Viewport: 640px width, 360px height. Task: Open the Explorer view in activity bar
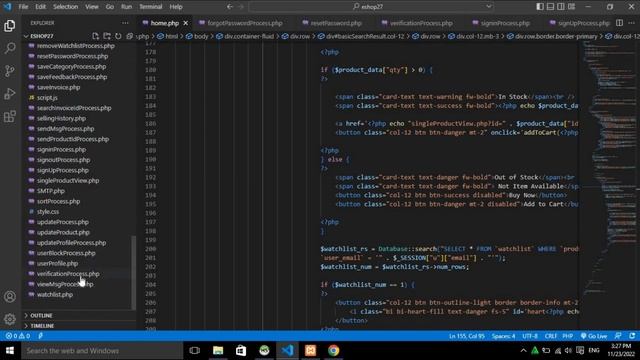(x=10, y=26)
